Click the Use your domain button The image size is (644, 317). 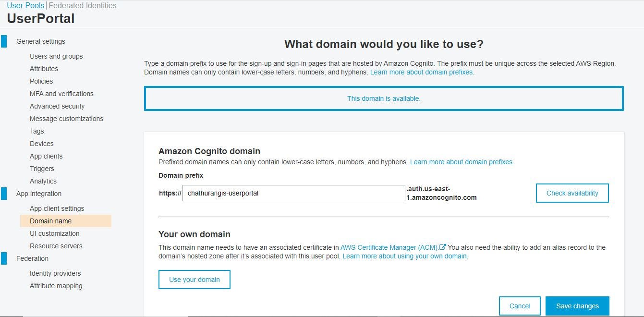click(x=194, y=280)
